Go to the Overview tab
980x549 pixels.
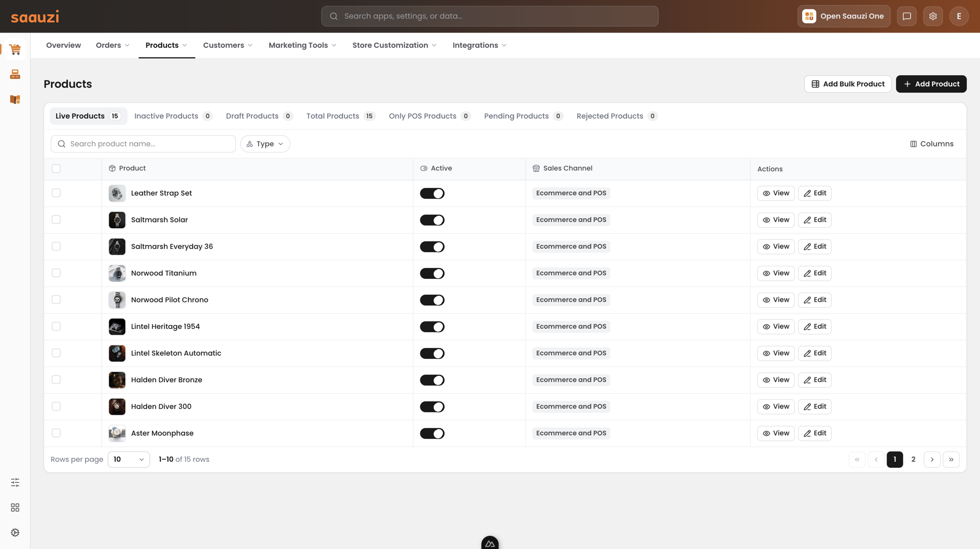coord(64,45)
